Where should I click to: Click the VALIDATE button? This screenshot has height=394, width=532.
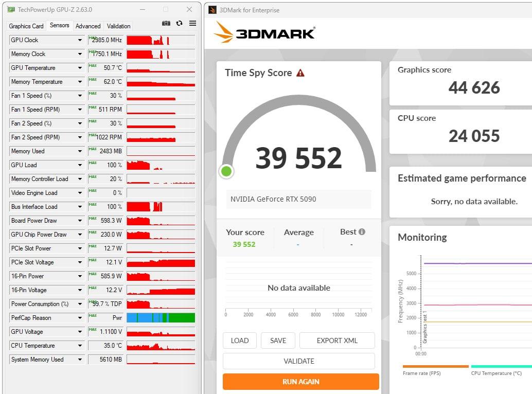click(x=299, y=362)
